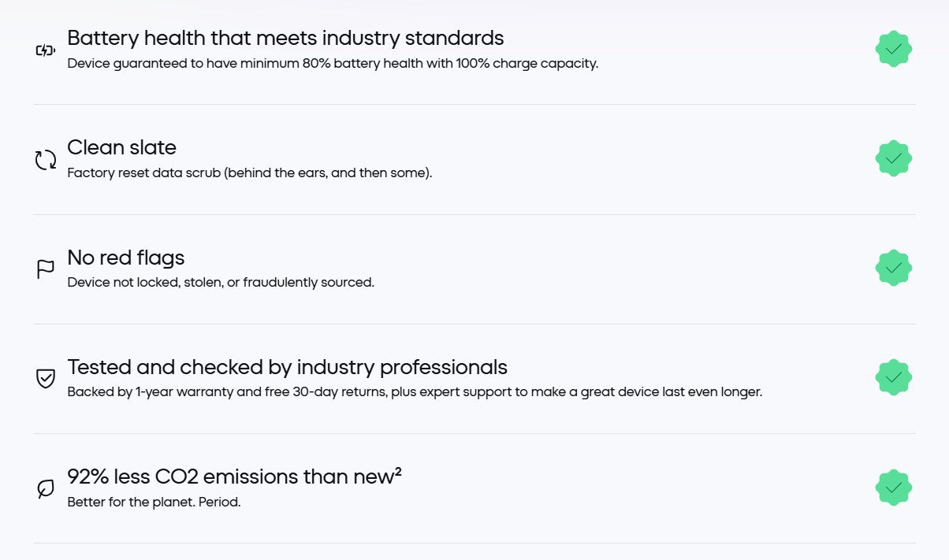This screenshot has height=560, width=949.
Task: Click the green check badge for Battery health
Action: (x=893, y=49)
